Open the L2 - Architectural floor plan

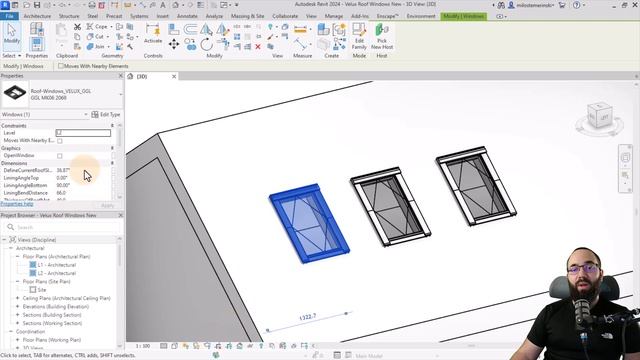click(x=56, y=273)
